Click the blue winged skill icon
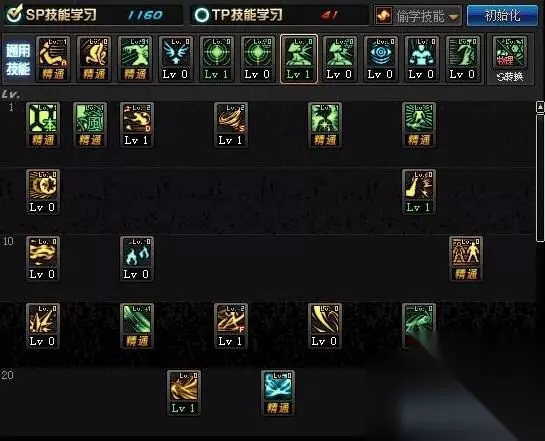 (176, 59)
